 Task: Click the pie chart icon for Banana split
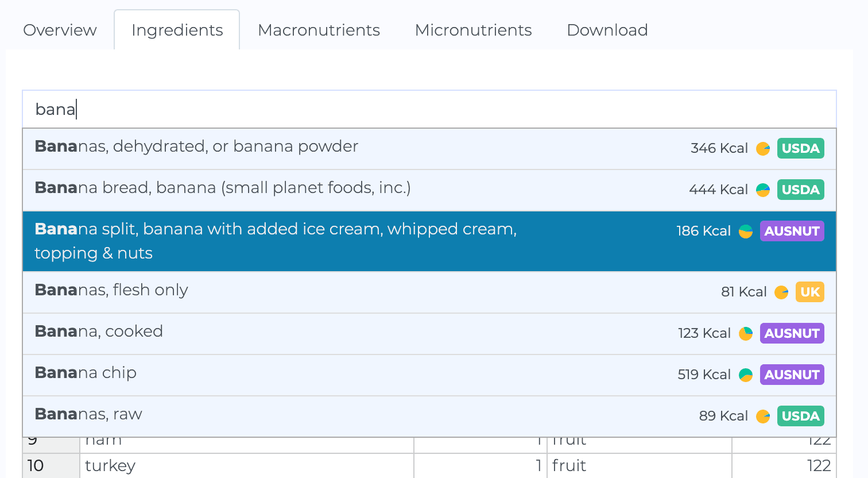(746, 232)
